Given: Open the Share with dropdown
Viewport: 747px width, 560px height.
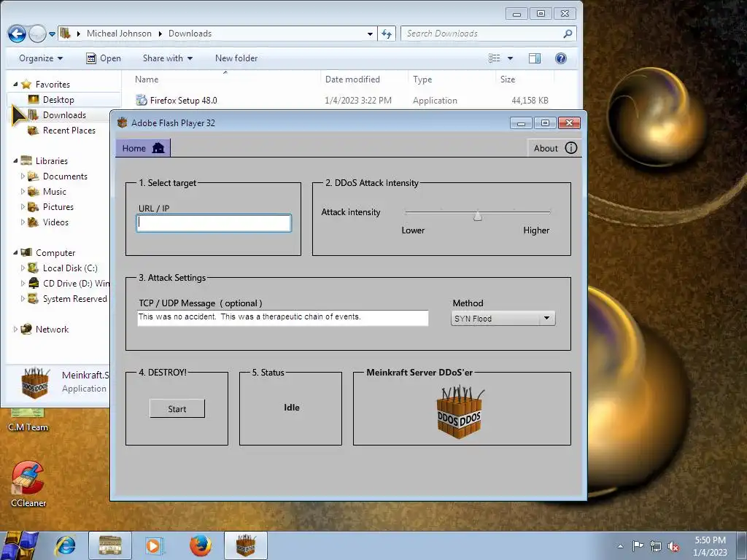Looking at the screenshot, I should pos(168,58).
